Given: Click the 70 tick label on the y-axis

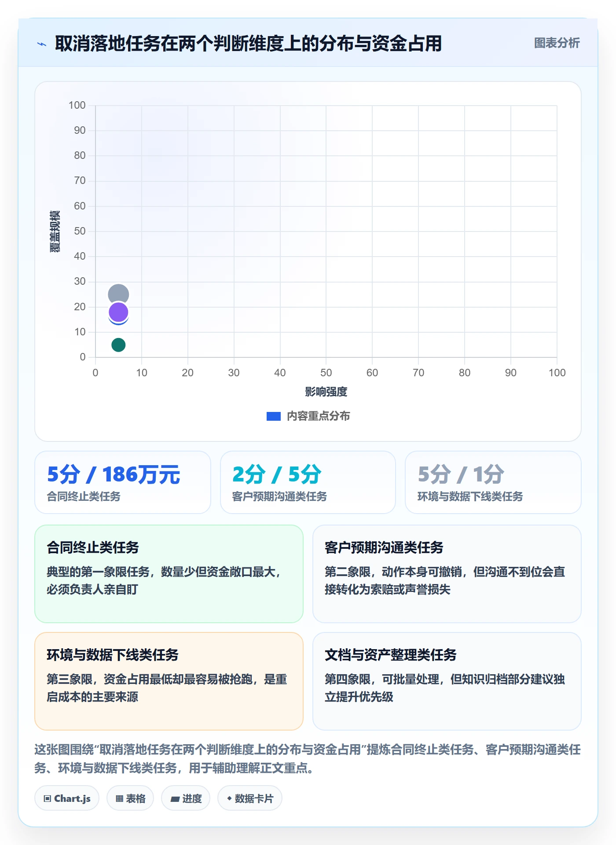Looking at the screenshot, I should [80, 180].
